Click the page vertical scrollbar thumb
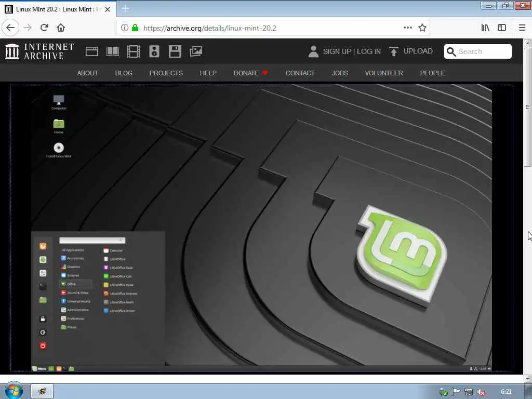 click(527, 107)
